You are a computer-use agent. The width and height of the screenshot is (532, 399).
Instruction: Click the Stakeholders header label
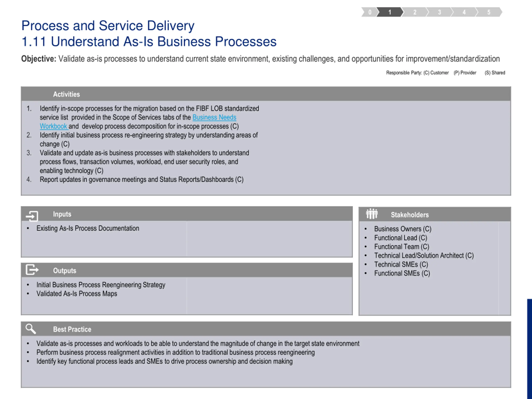click(410, 215)
